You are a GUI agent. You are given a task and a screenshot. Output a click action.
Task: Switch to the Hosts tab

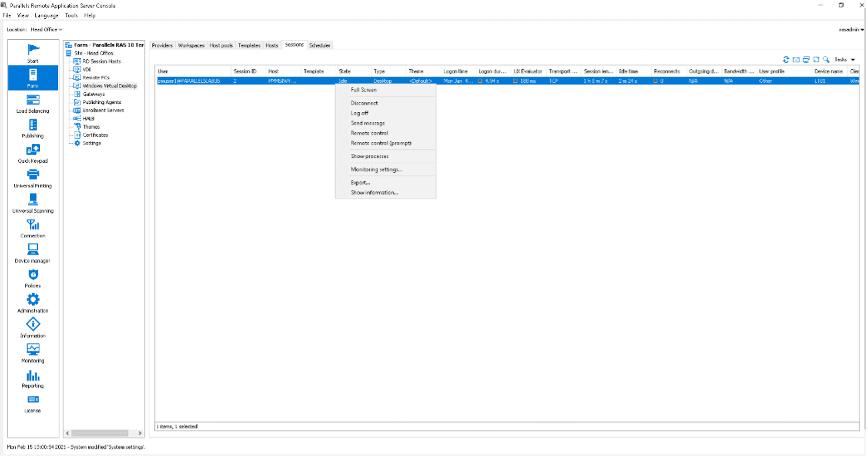tap(272, 45)
